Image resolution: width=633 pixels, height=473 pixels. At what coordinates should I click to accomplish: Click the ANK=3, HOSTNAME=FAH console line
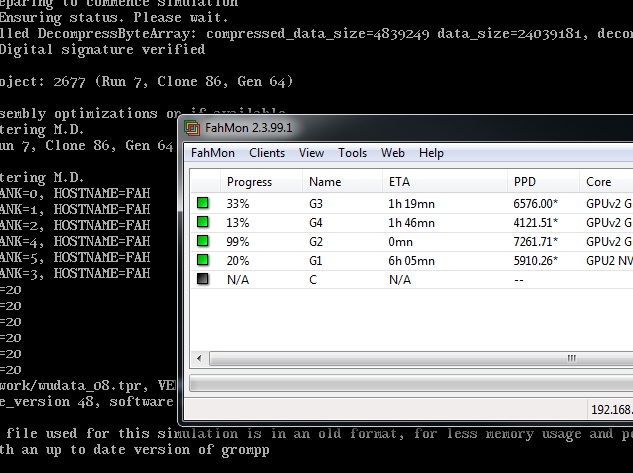coord(75,273)
